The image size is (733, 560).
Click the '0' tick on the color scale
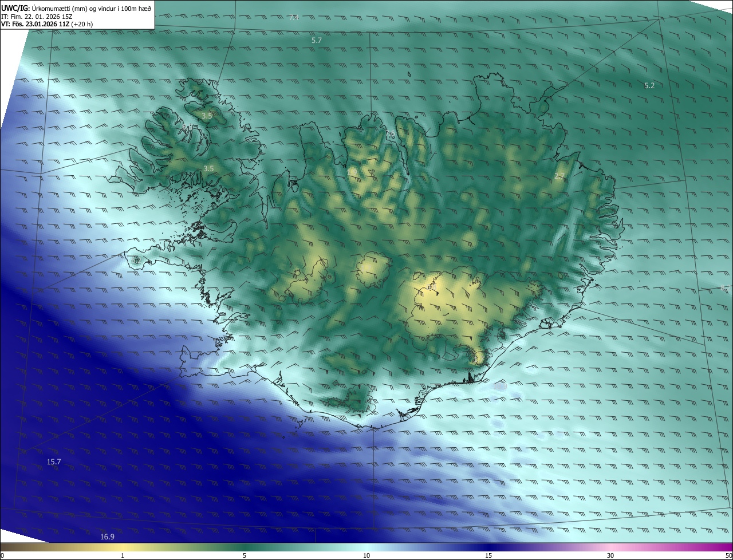[2, 556]
